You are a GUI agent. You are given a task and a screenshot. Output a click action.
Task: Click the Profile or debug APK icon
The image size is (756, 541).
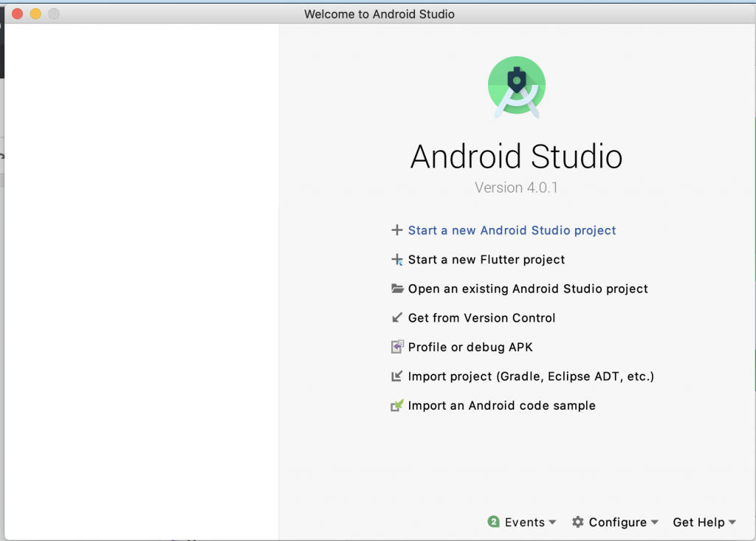point(397,347)
